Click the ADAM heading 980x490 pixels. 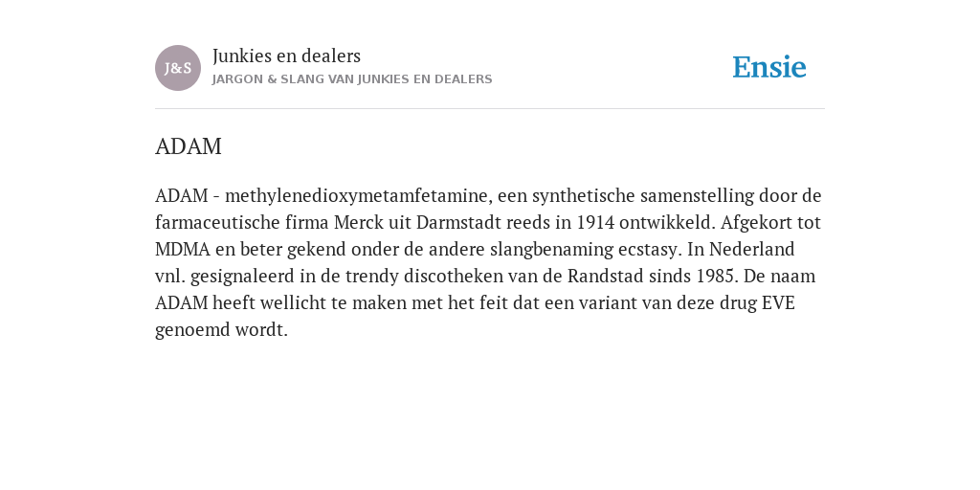coord(189,146)
